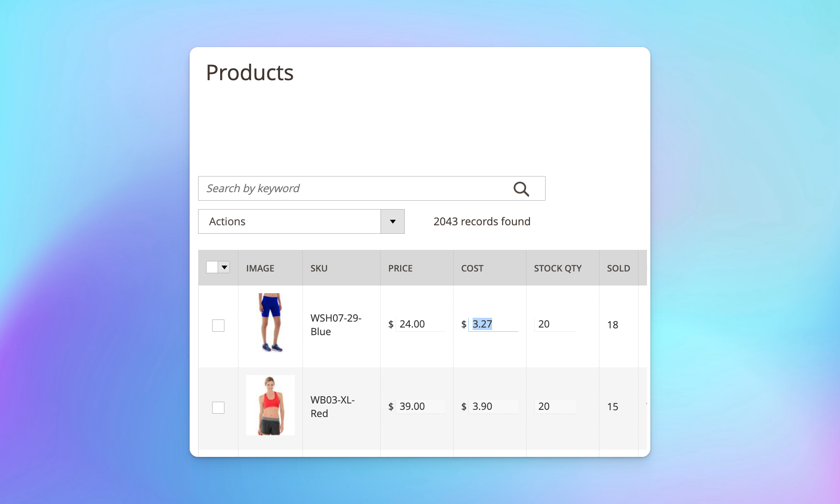
Task: Click the IMAGE column header icon
Action: [260, 268]
